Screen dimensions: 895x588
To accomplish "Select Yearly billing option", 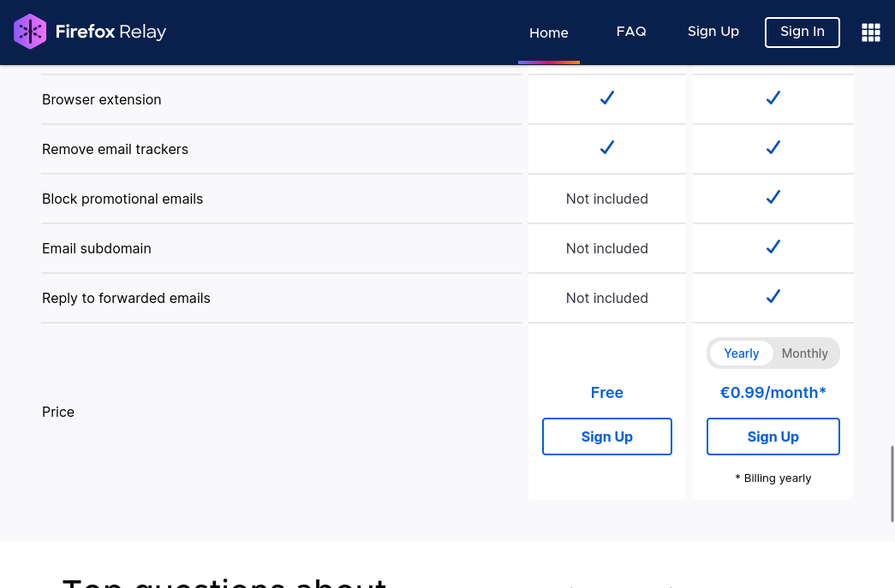I will click(741, 353).
